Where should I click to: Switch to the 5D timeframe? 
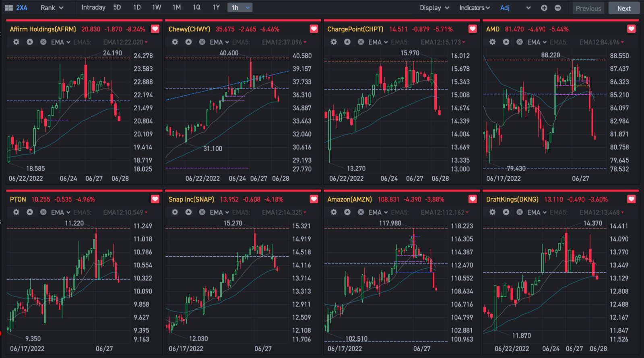pos(117,7)
